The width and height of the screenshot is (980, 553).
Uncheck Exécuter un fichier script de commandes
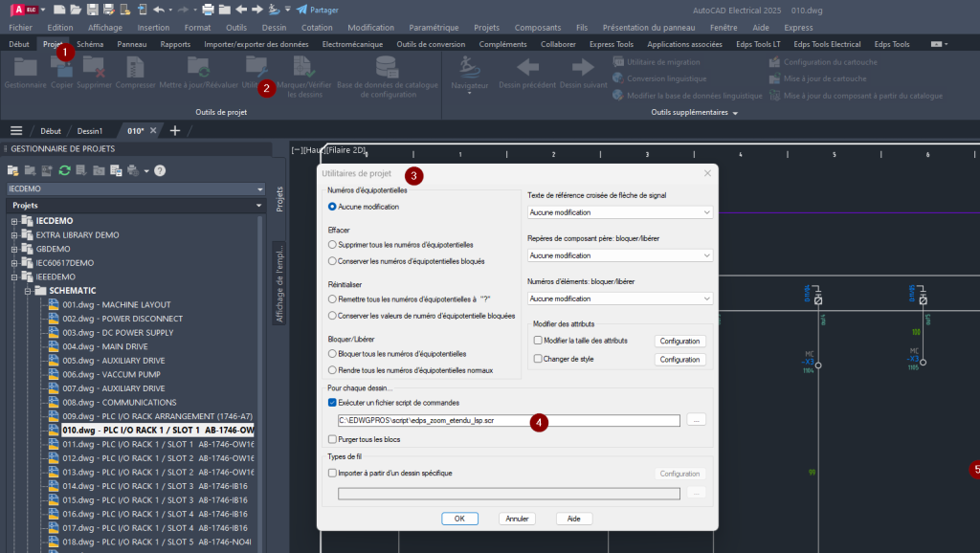tap(333, 403)
